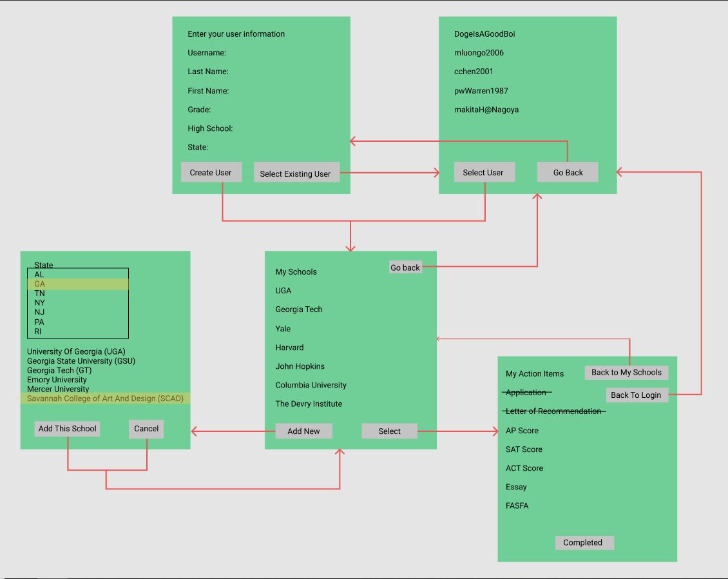
Task: Click the Grade field label
Action: click(199, 110)
